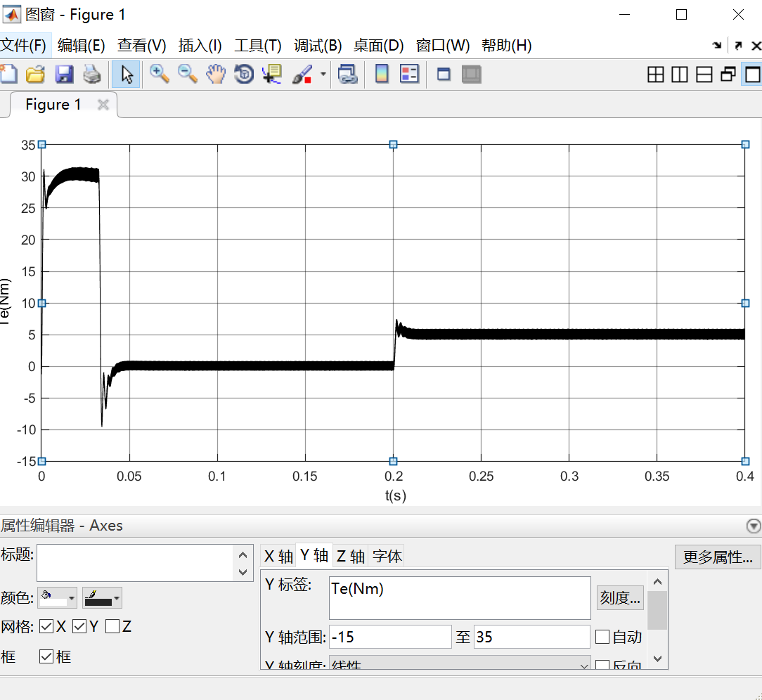Viewport: 762px width, 700px height.
Task: Save the figure with the floppy disk icon
Action: click(64, 74)
